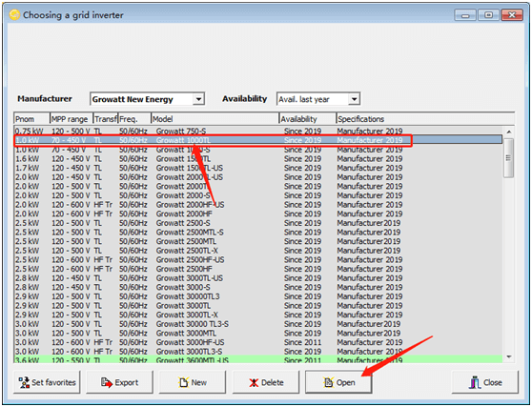
Task: Sort by the Pnom column header
Action: (31, 119)
